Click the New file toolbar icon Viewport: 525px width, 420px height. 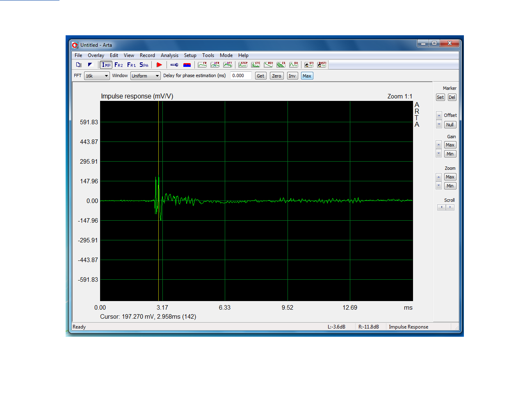(x=79, y=65)
